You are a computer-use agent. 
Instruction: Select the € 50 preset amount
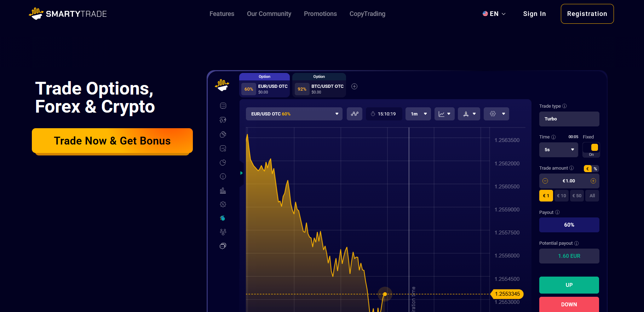(577, 195)
